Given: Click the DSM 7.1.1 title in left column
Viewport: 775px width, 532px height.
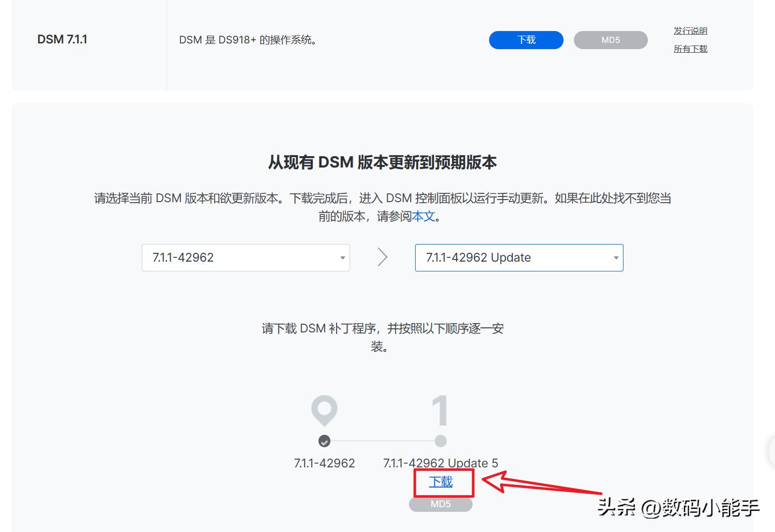Looking at the screenshot, I should [62, 39].
